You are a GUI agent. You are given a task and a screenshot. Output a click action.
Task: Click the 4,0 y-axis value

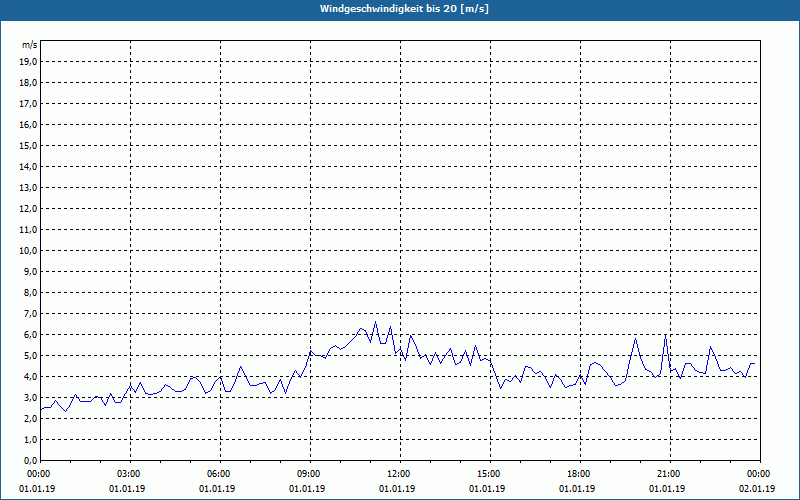tap(30, 377)
